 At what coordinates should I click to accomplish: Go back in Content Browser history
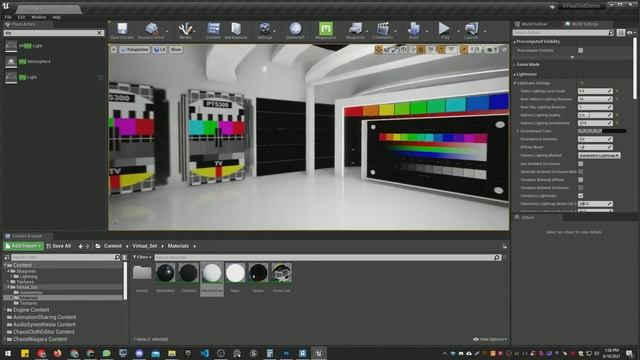tap(80, 246)
